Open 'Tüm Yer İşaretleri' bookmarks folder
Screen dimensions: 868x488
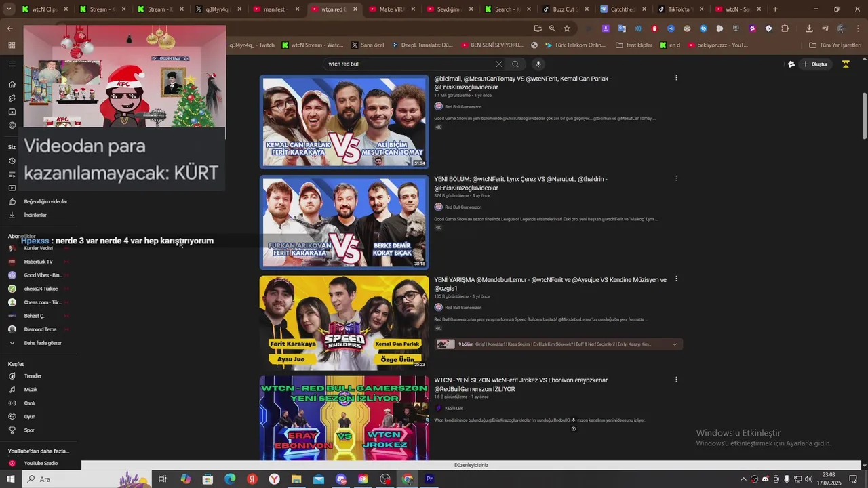[835, 45]
